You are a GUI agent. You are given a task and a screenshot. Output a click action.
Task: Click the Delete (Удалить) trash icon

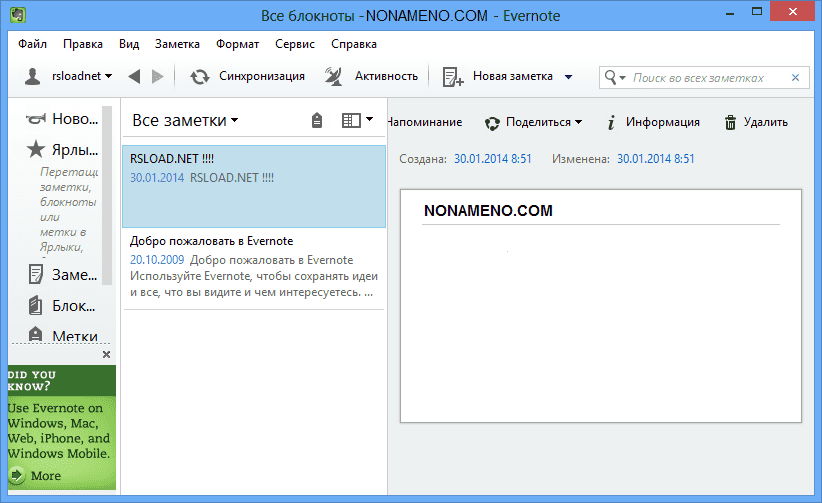click(x=730, y=122)
